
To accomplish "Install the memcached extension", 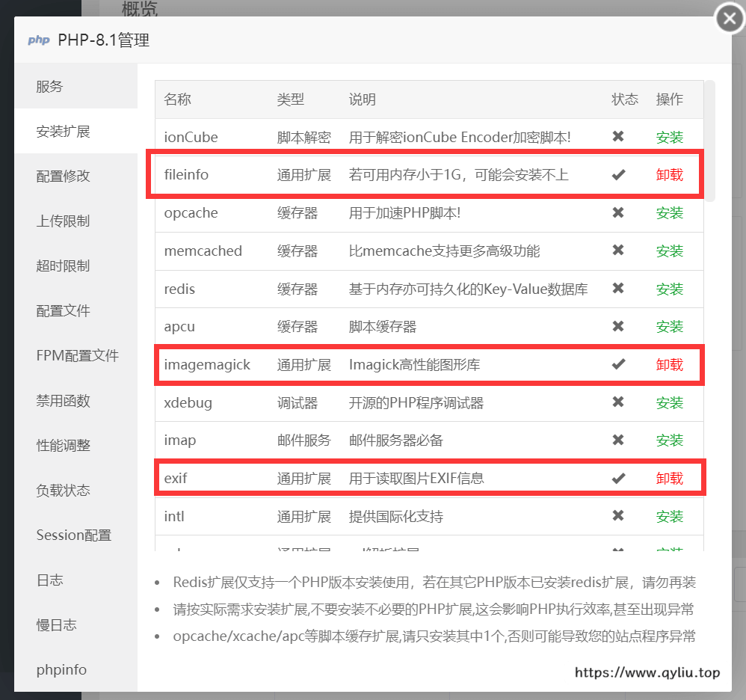I will (670, 251).
